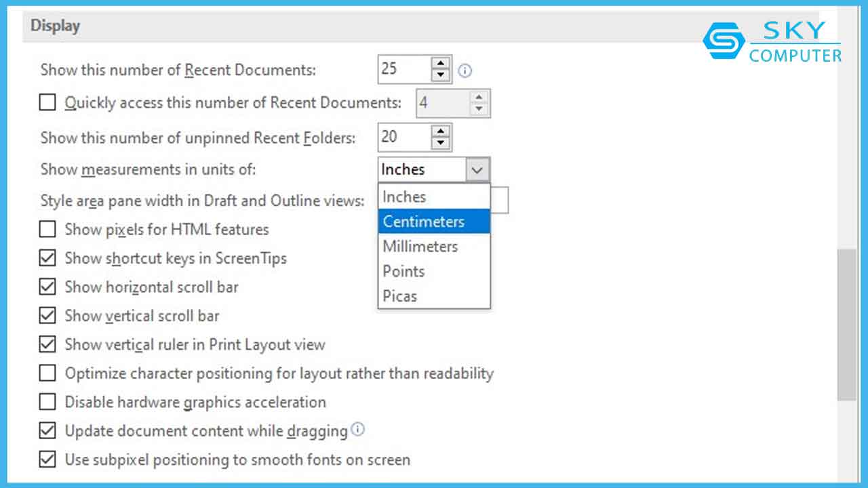Click 'Style area pane width in Draft' label

coord(202,201)
